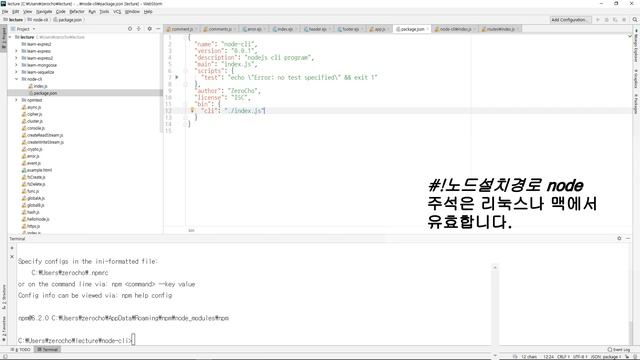This screenshot has height=360, width=640.
Task: Open Terminal panel settings gear
Action: [619, 238]
